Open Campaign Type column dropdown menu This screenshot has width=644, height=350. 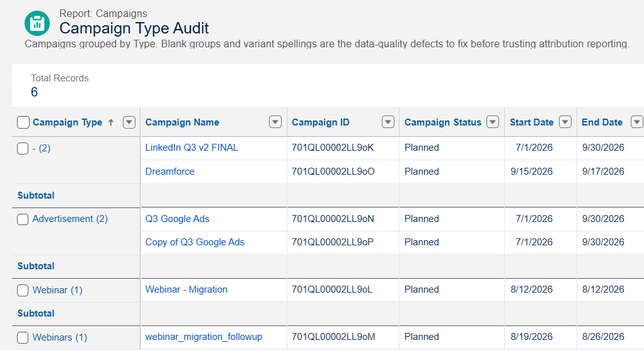pyautogui.click(x=129, y=122)
